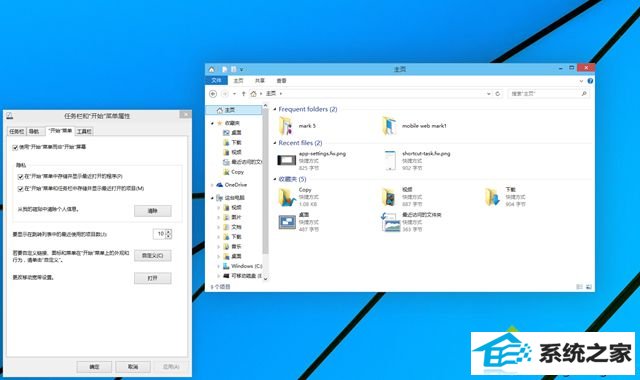Expand the OneDrive tree node
640x380 pixels.
coord(212,185)
